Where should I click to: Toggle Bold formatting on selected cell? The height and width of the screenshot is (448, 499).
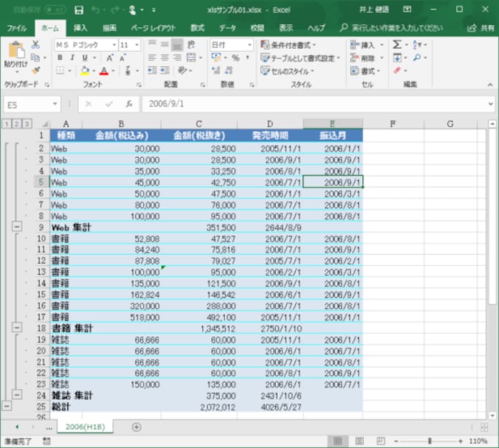[59, 57]
